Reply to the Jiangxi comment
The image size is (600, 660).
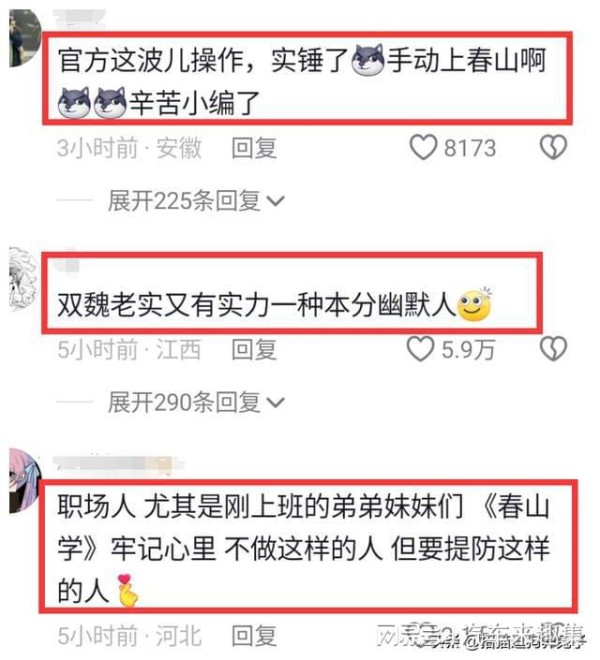pyautogui.click(x=254, y=350)
